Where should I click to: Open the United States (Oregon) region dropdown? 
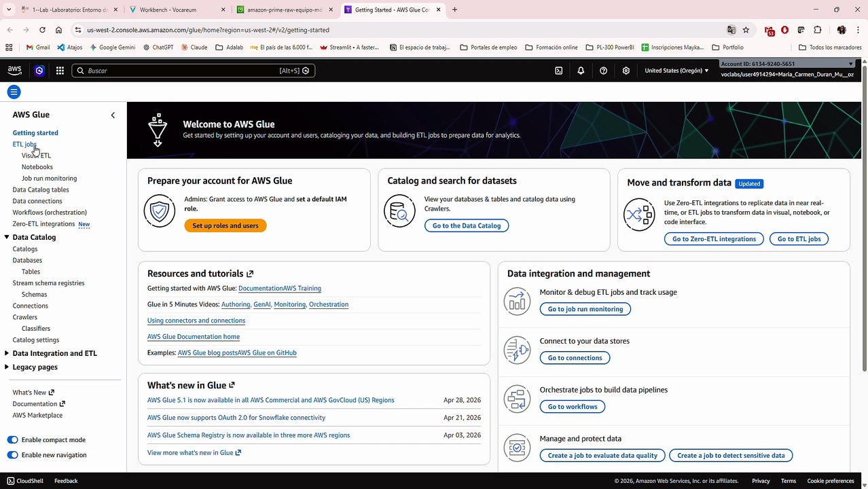pos(676,71)
